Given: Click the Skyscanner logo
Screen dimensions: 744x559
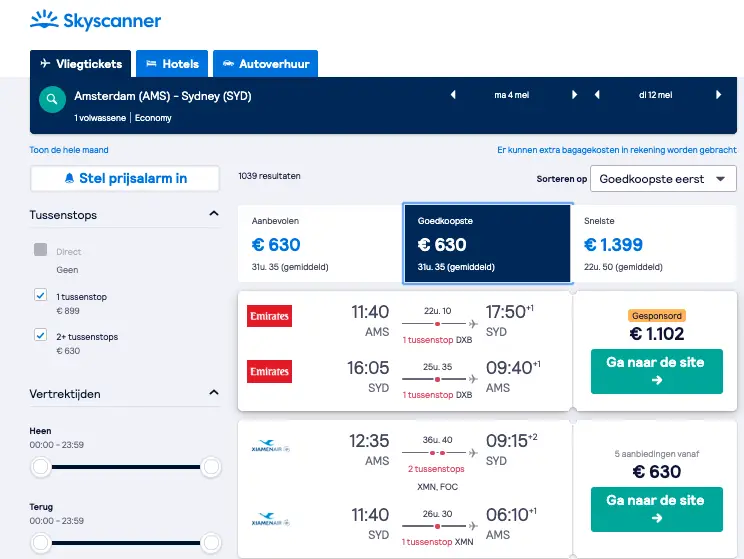Looking at the screenshot, I should [x=95, y=20].
